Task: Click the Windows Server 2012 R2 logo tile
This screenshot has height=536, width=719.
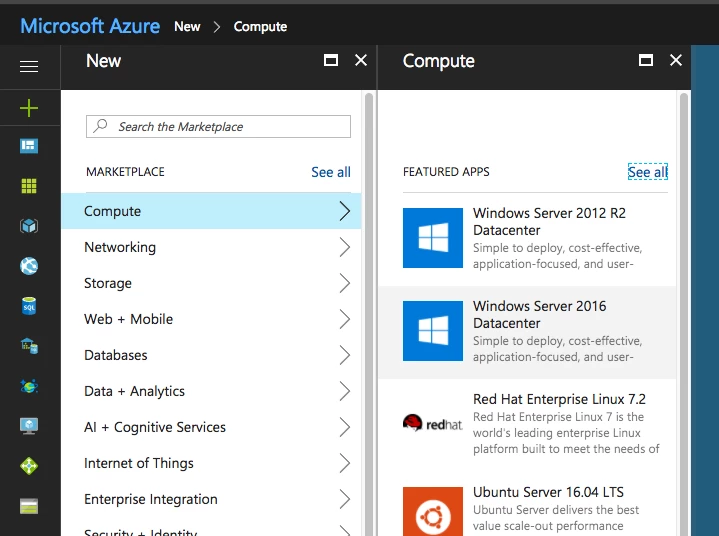Action: pos(433,238)
